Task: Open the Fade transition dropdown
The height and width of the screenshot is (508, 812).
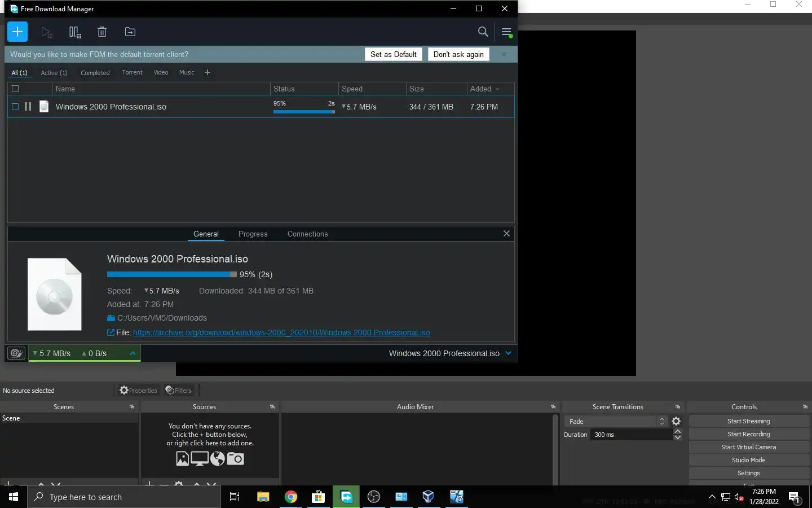Action: pos(616,421)
